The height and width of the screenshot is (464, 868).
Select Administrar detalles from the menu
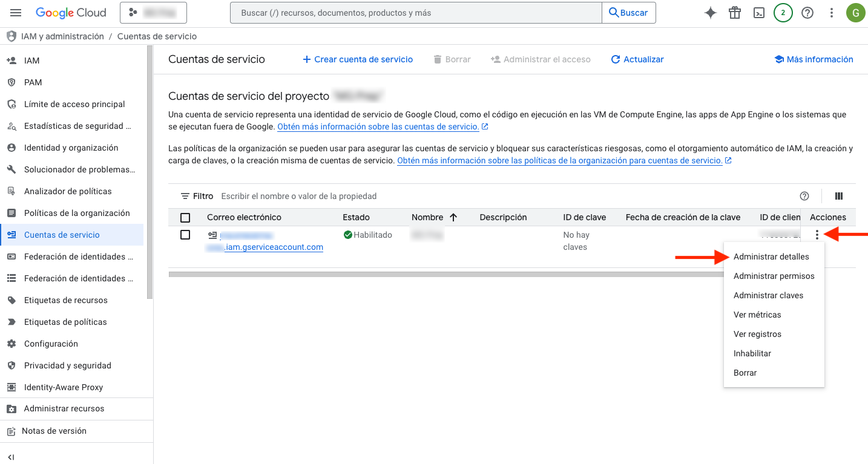click(771, 257)
